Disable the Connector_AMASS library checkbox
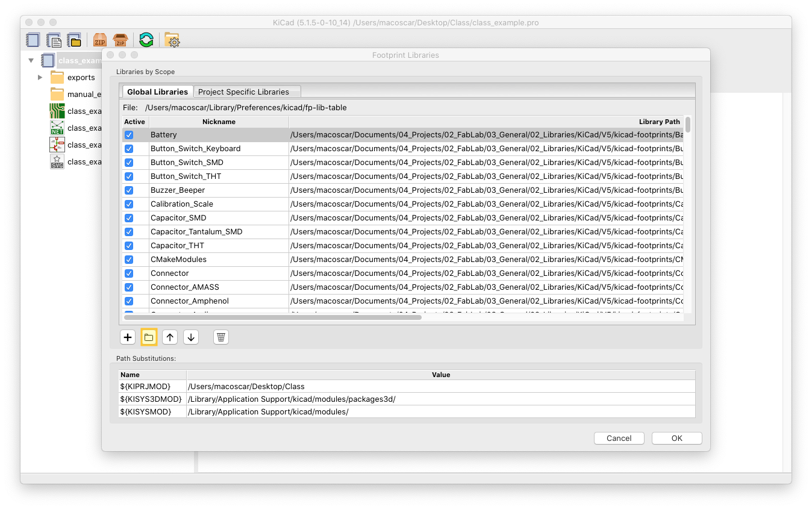Viewport: 812px width, 509px height. 129,287
